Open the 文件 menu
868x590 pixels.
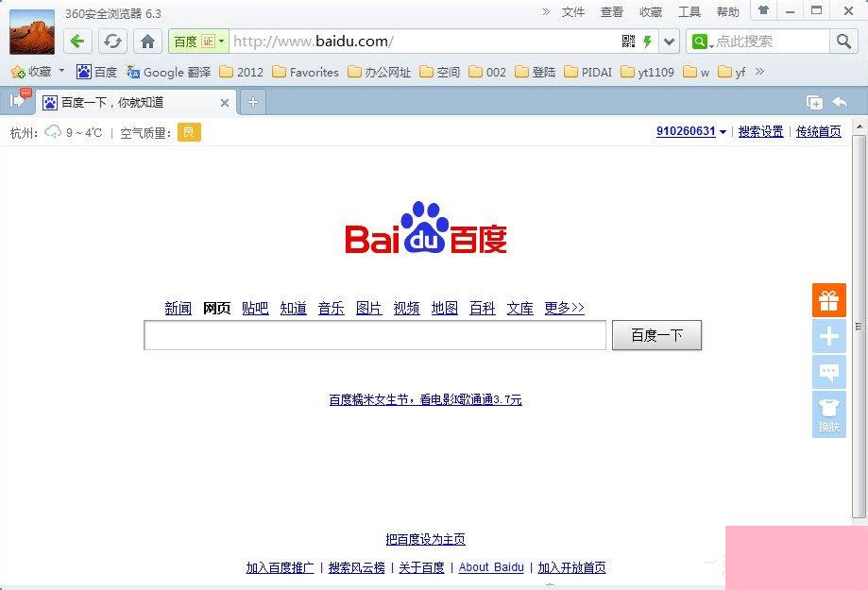point(573,12)
